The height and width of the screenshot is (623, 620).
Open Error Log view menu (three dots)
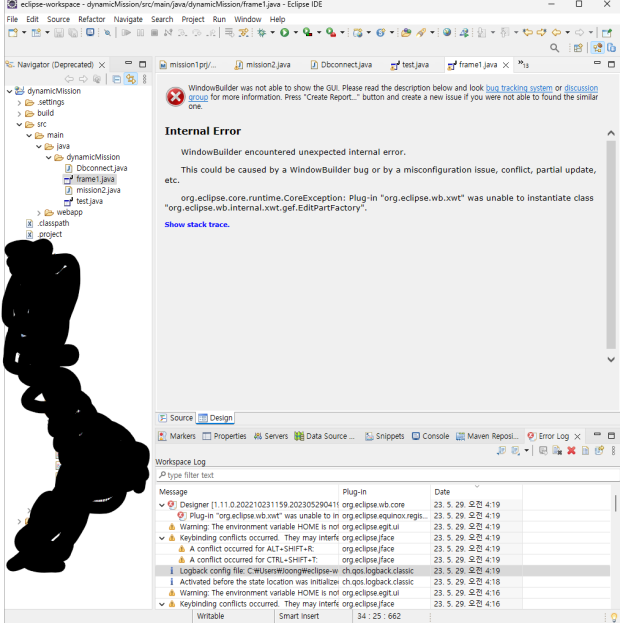614,451
